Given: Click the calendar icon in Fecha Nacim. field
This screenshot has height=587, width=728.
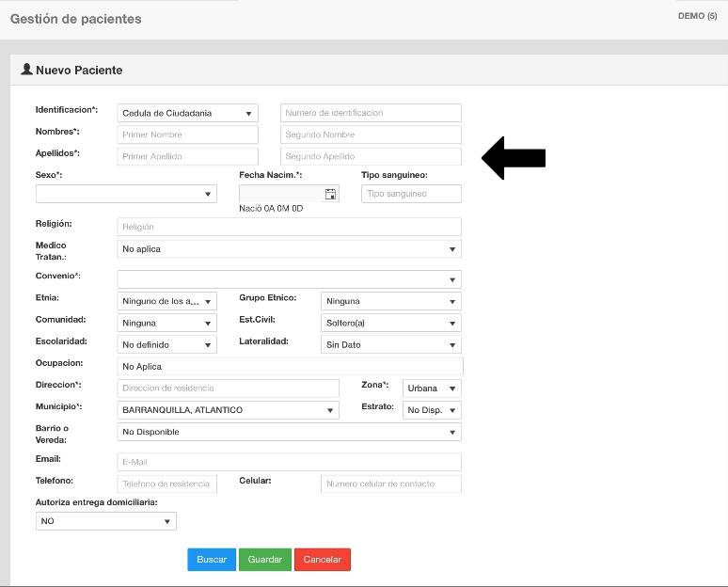Looking at the screenshot, I should click(330, 194).
